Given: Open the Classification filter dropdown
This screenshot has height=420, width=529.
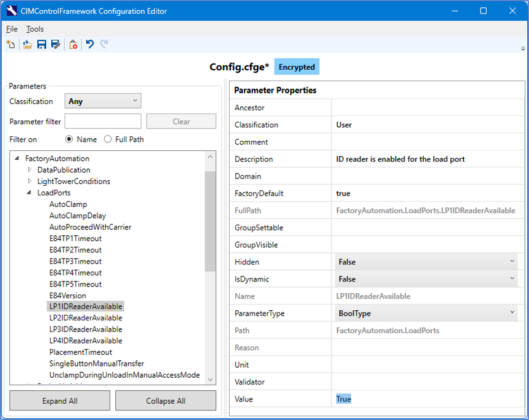Looking at the screenshot, I should pos(103,101).
